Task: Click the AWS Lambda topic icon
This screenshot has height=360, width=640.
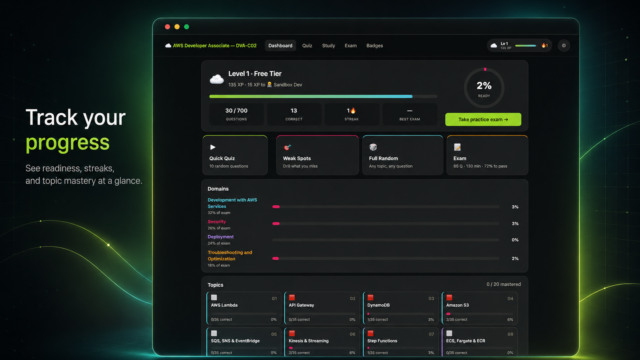Action: click(x=214, y=298)
